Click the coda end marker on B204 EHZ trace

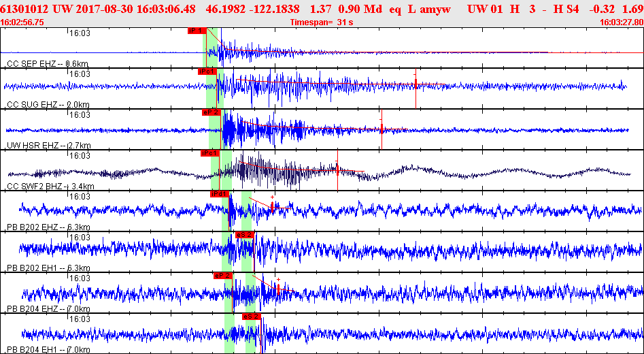pyautogui.click(x=278, y=289)
